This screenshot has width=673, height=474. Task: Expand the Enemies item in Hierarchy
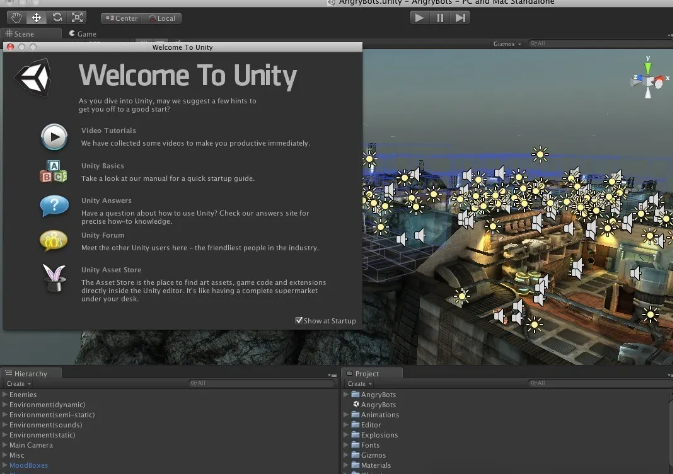[5, 395]
